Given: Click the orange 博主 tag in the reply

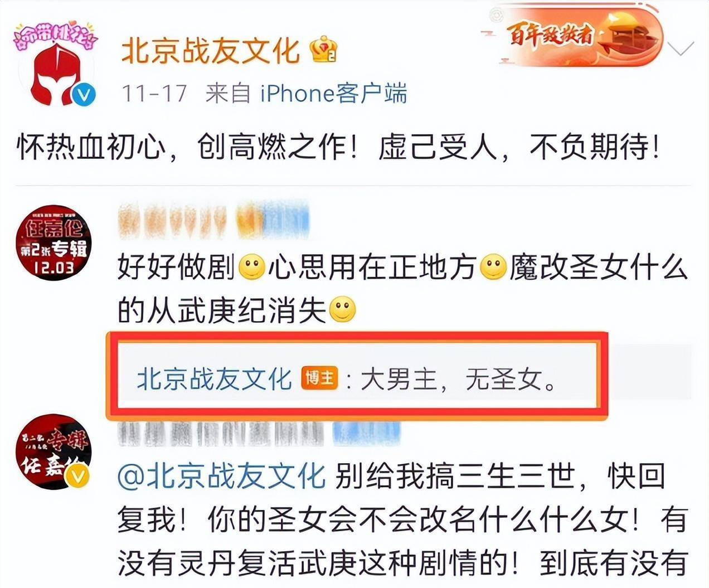Looking at the screenshot, I should [x=320, y=378].
